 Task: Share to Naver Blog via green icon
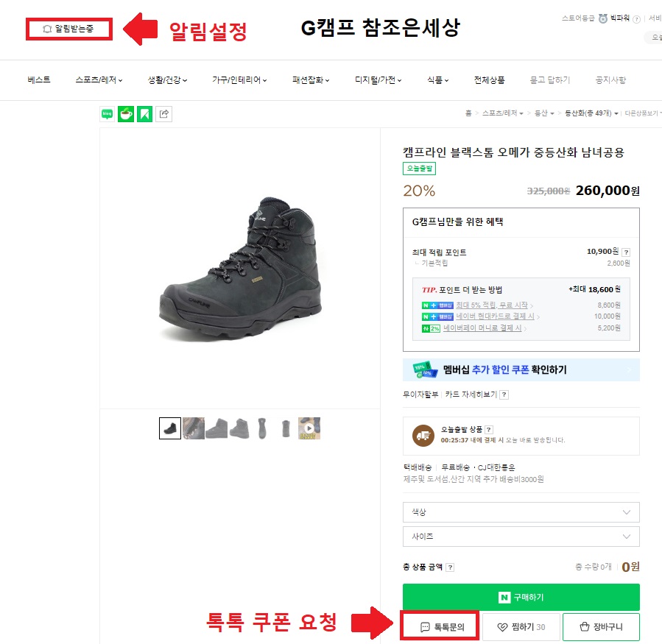(108, 114)
